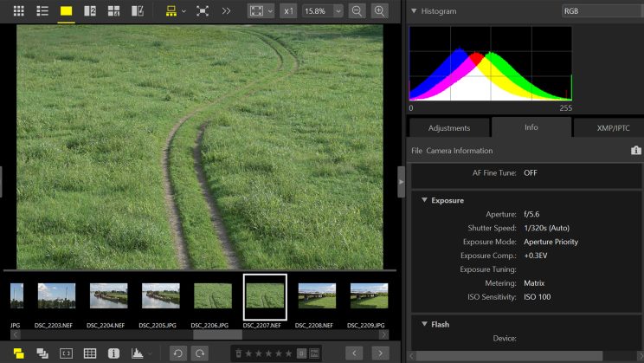Switch to thumbnail grid view
The height and width of the screenshot is (363, 644).
click(x=18, y=11)
